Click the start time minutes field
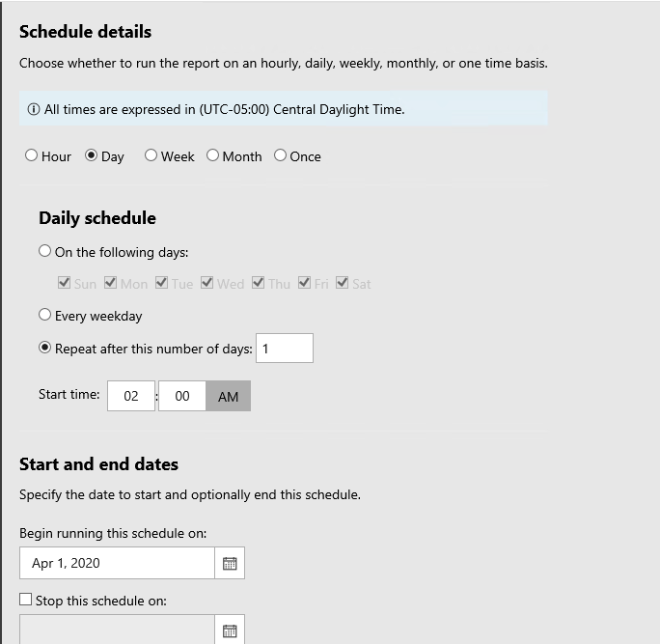The height and width of the screenshot is (644, 660). tap(182, 396)
